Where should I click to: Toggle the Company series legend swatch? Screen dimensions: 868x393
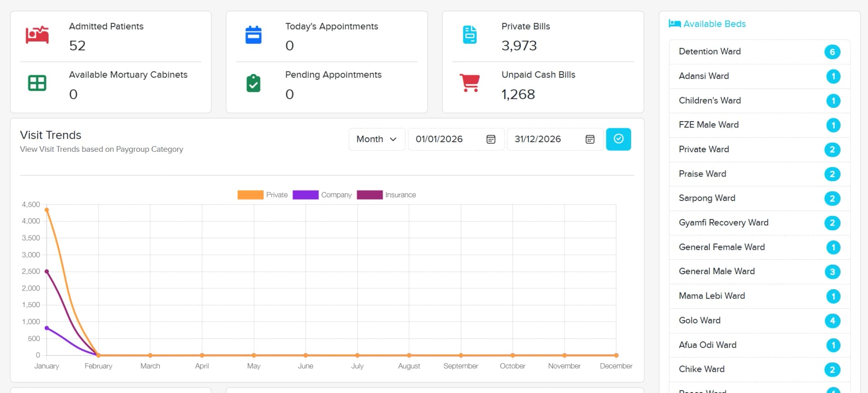click(x=306, y=195)
